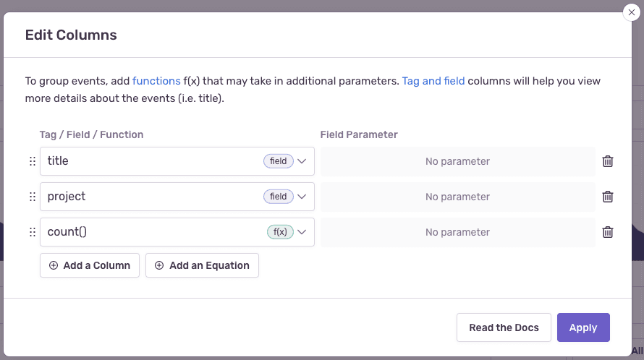
Task: Grab the drag handle for project row
Action: tap(32, 197)
